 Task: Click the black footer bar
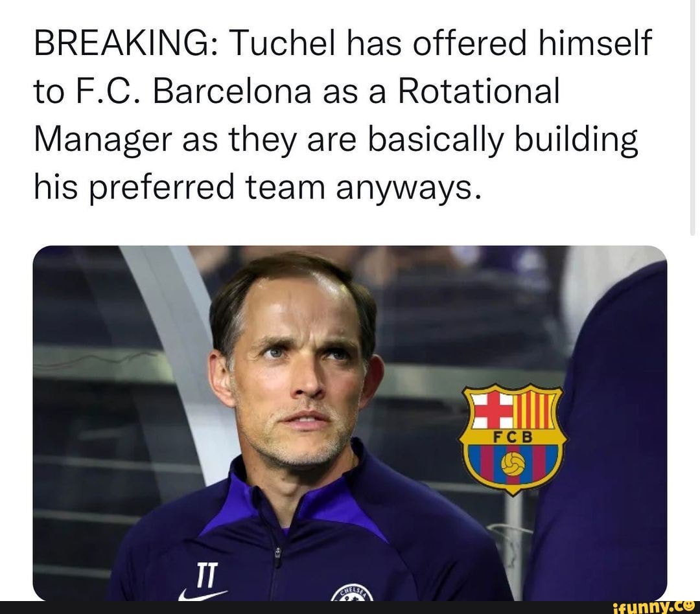click(x=350, y=608)
